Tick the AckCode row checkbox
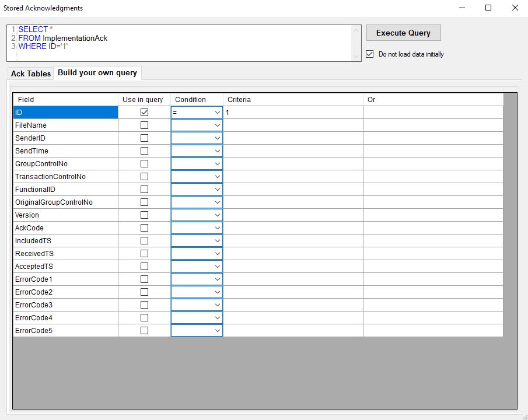The width and height of the screenshot is (528, 420). (x=144, y=228)
